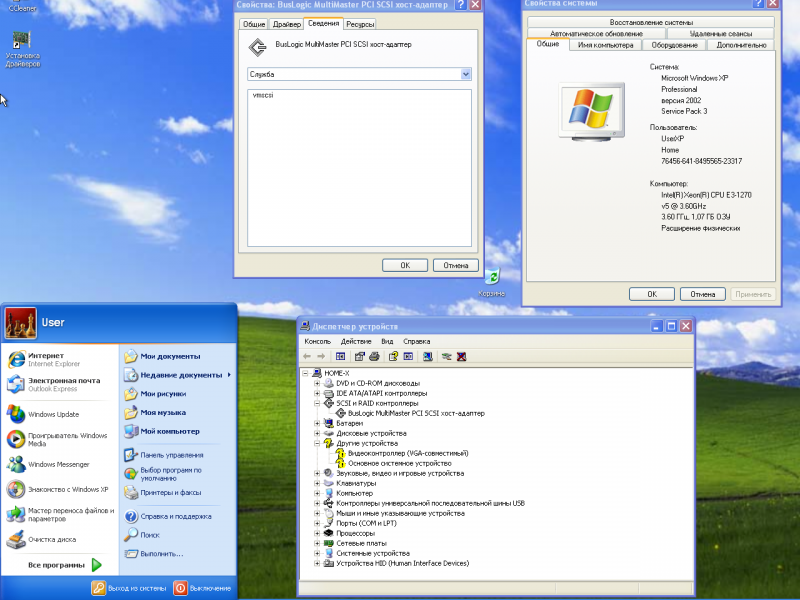Click the show/hide action pane toolbar icon
800x600 pixels.
408,357
